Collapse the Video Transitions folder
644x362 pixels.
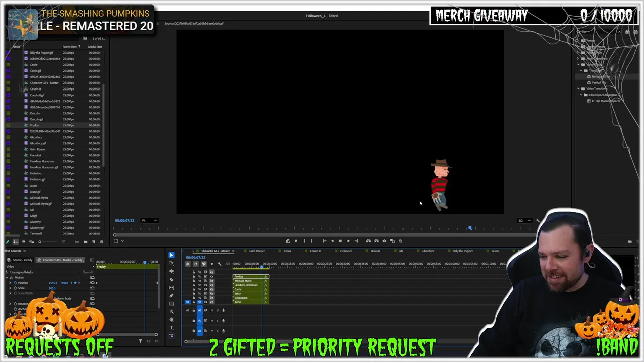578,89
